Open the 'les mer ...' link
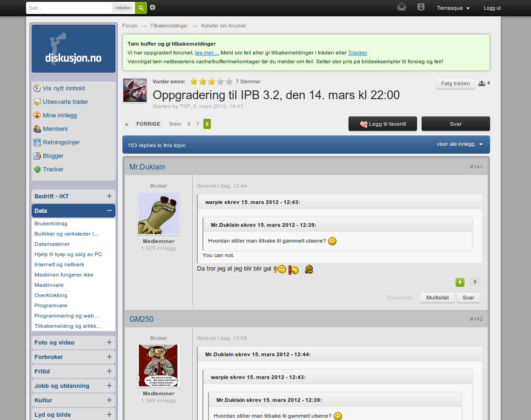Image resolution: width=531 pixels, height=420 pixels. point(207,53)
